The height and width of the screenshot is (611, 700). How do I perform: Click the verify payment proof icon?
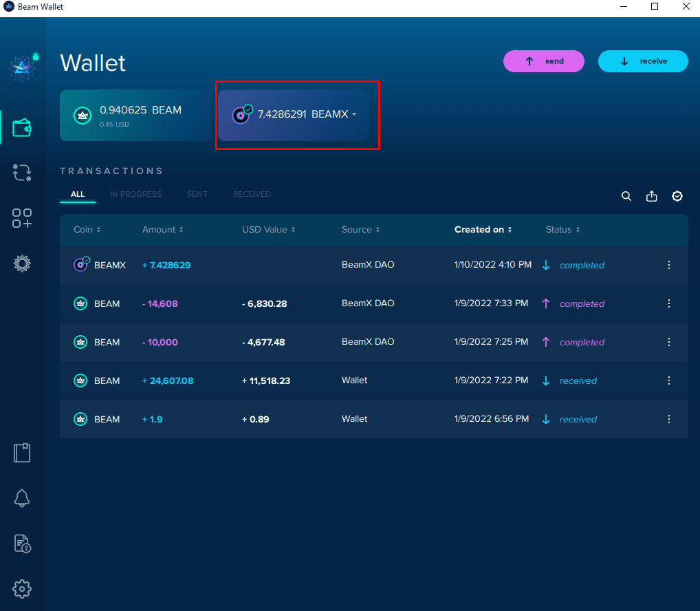click(x=677, y=196)
